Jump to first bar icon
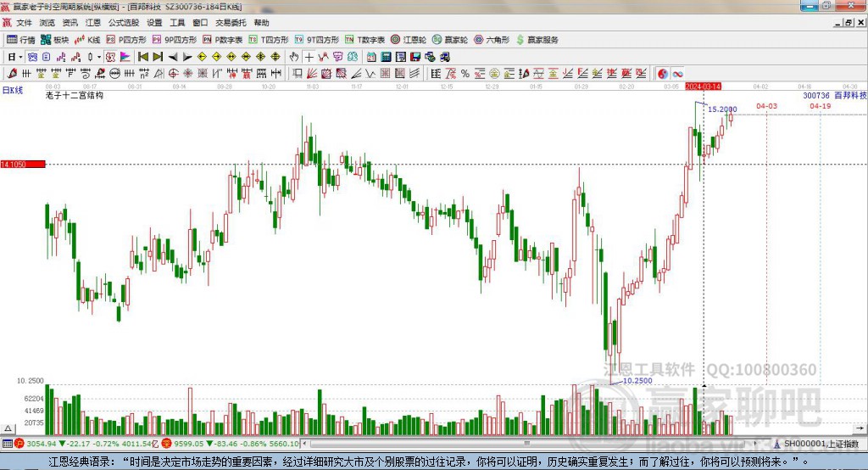 coord(142,57)
